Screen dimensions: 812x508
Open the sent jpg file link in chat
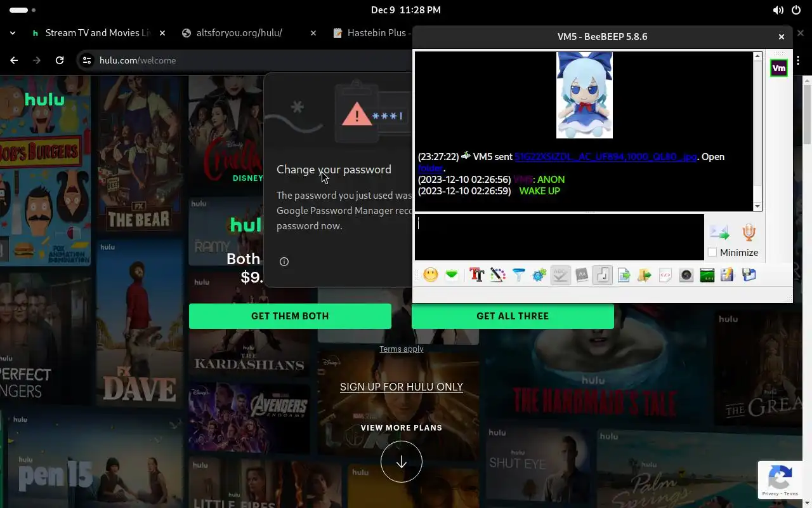[x=605, y=157]
